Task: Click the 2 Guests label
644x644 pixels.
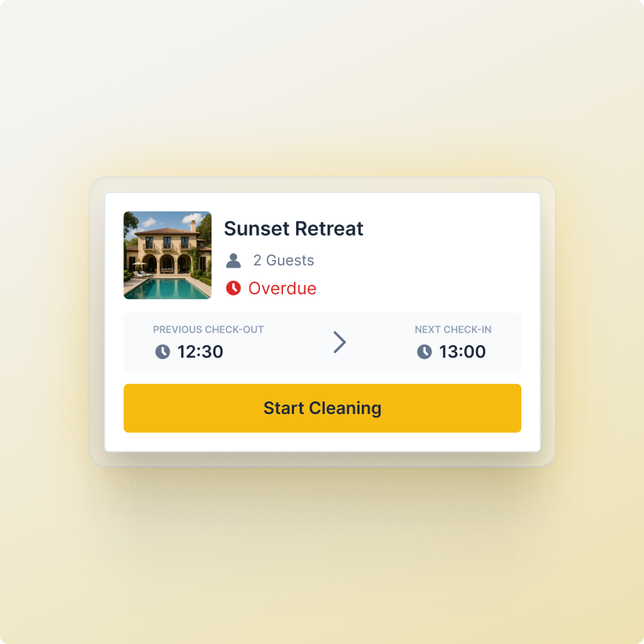Action: [x=283, y=261]
